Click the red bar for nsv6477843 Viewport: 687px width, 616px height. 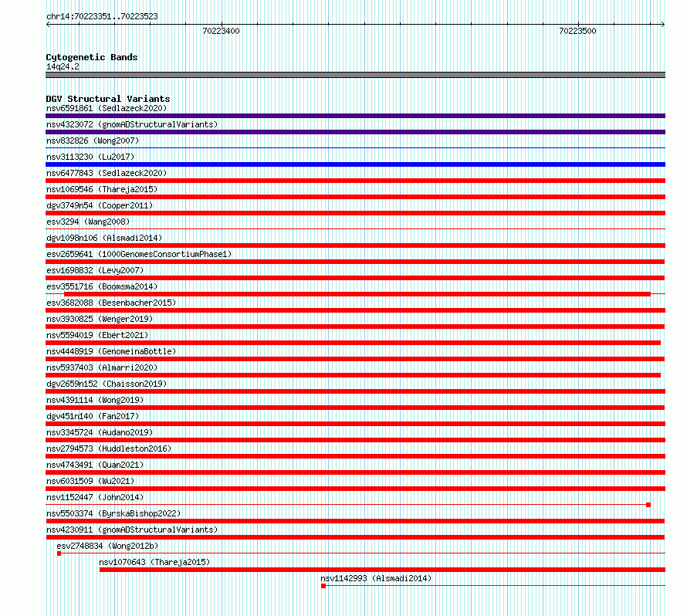click(x=355, y=181)
